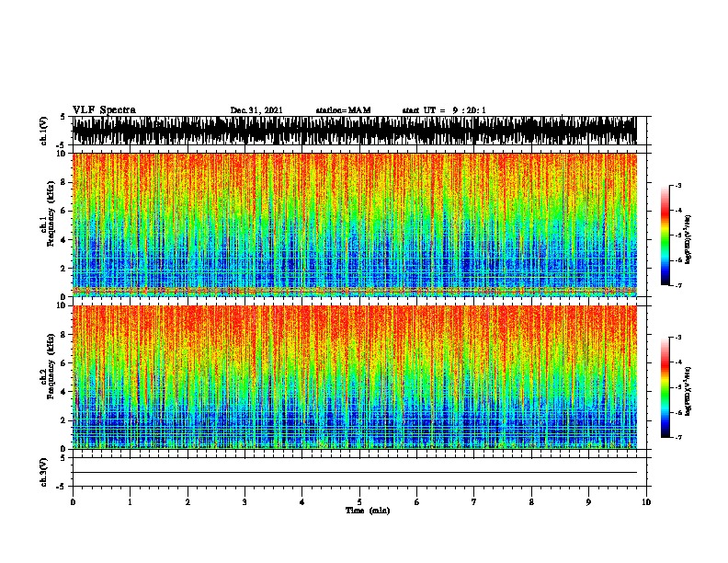
Task: Click the "start UT = 9:20:1" label
Action: [x=444, y=110]
